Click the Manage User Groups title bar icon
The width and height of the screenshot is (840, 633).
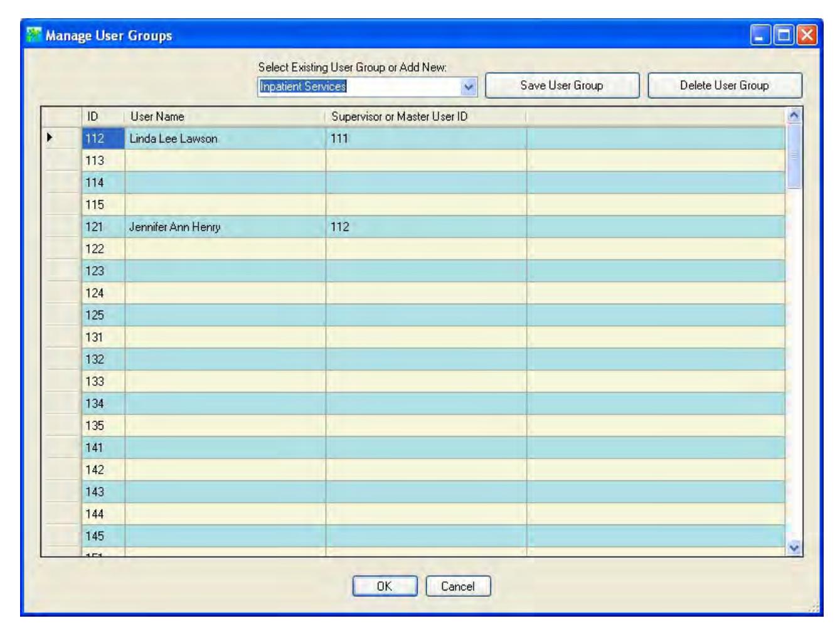pos(34,35)
